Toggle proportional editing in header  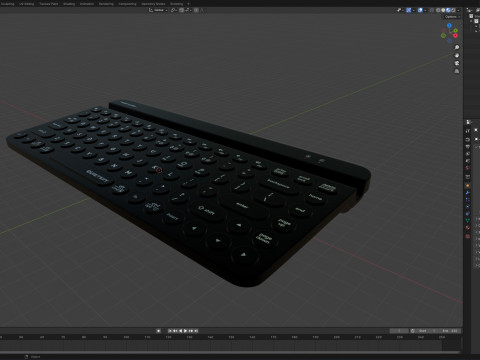coord(196,10)
